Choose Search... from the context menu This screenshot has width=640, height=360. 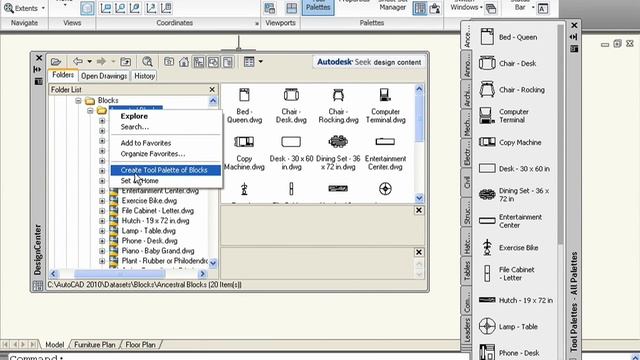coord(135,127)
